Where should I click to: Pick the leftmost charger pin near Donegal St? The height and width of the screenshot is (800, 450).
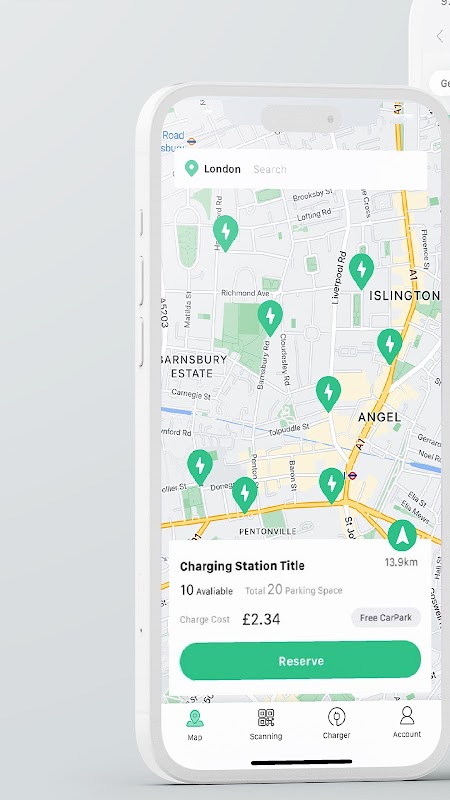tap(200, 468)
